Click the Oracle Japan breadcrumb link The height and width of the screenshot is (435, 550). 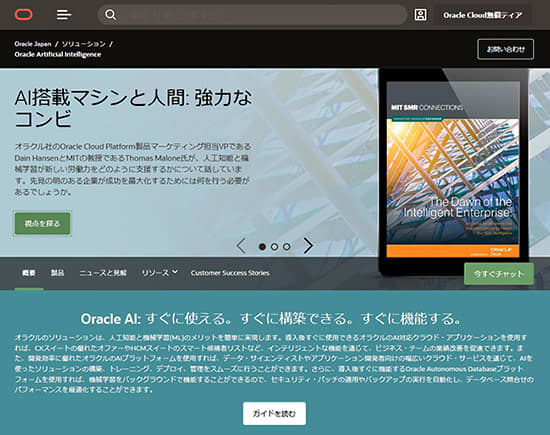click(33, 44)
